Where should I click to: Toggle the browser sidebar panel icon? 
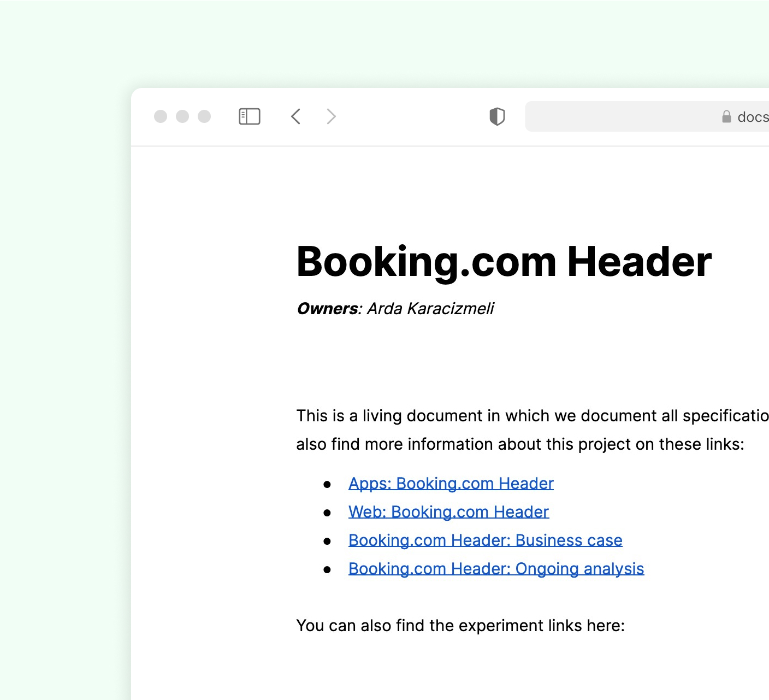point(250,116)
